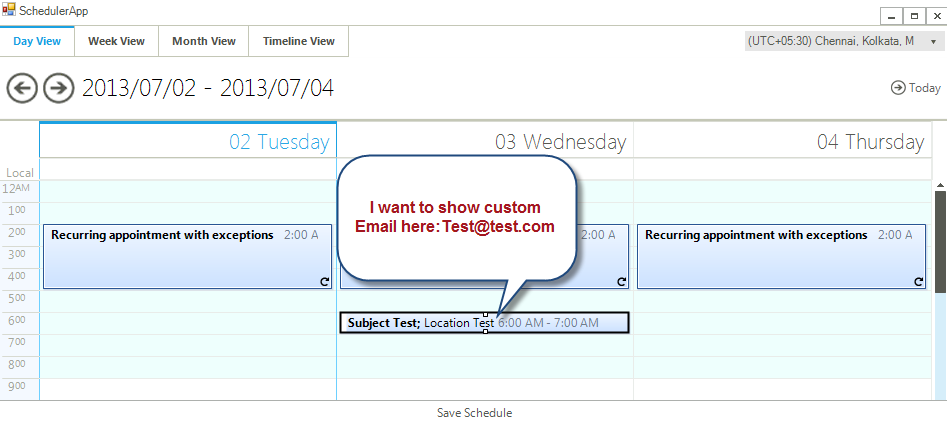Screen dimensions: 947x422
Task: Open the time zone dropdown
Action: point(844,41)
